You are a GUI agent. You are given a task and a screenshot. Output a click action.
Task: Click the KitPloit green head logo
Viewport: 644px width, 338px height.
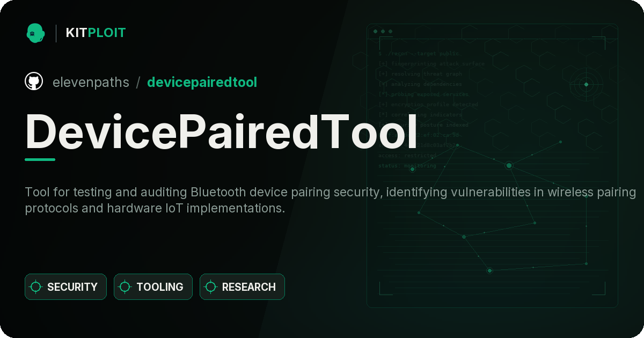click(x=35, y=33)
